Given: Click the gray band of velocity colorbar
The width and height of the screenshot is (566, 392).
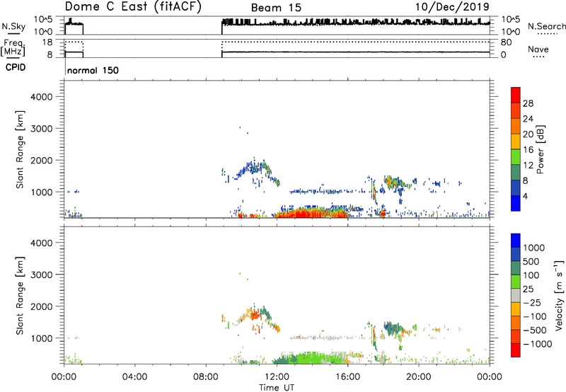Looking at the screenshot, I should (516, 295).
